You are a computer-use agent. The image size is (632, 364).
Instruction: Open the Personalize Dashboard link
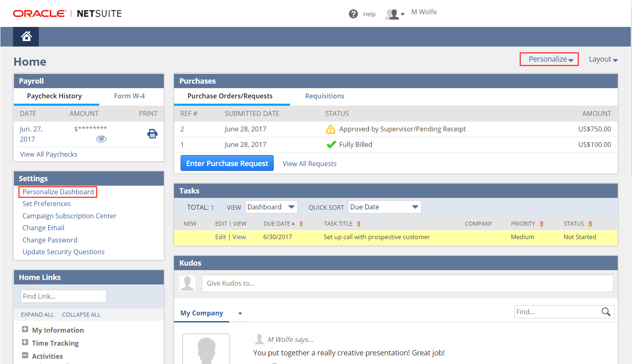point(58,192)
